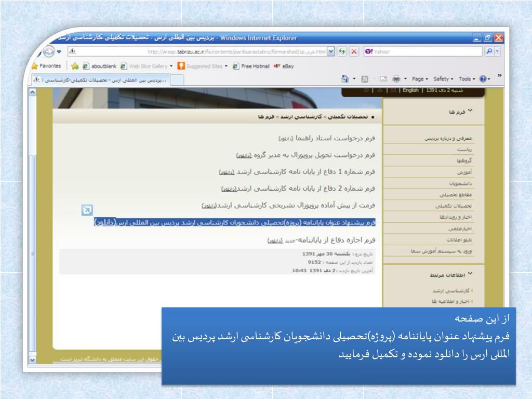532x399 pixels.
Task: Open the دانشجویان sidebar item
Action: pyautogui.click(x=460, y=183)
